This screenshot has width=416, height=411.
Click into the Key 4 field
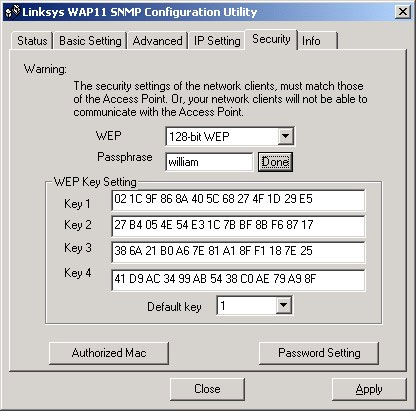(x=238, y=280)
